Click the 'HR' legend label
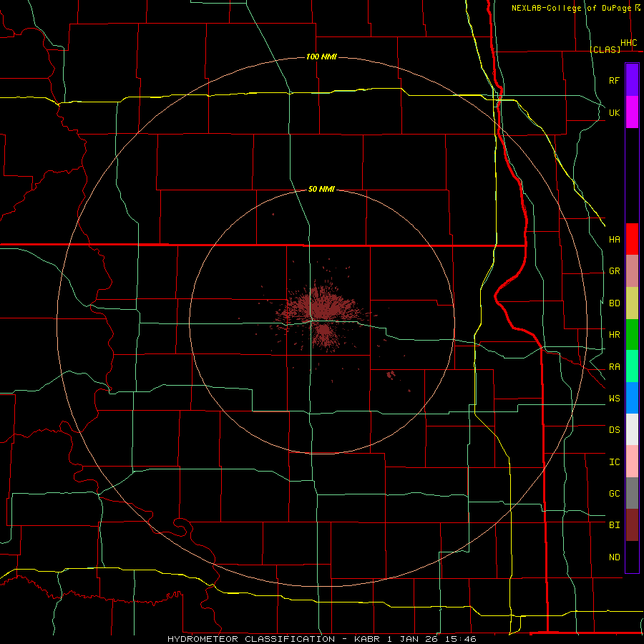The width and height of the screenshot is (644, 644). (x=615, y=335)
